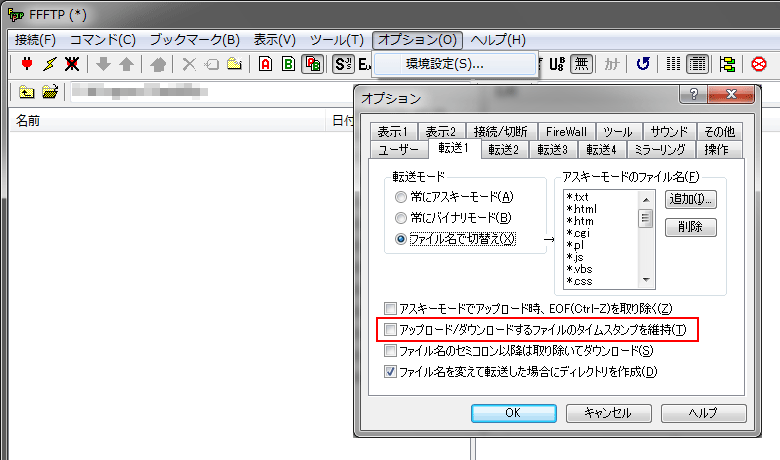Screen dimensions: 780x460
Task: Click the OK button
Action: (513, 413)
